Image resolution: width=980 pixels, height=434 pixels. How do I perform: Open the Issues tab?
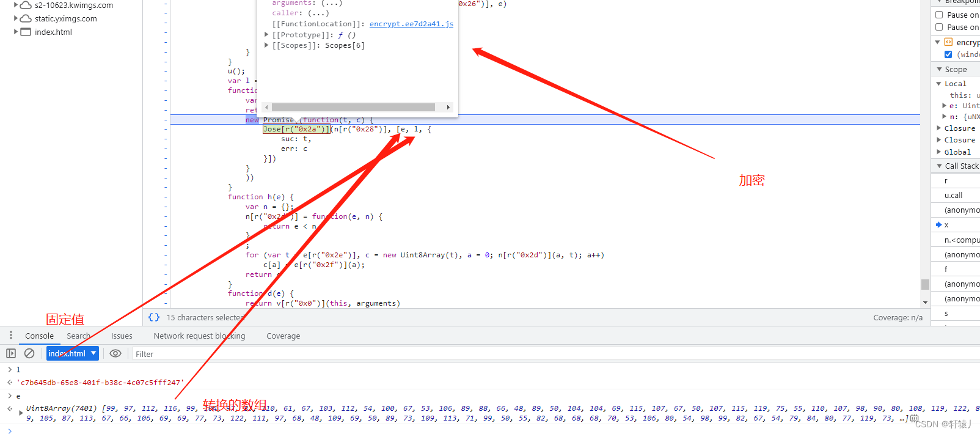point(122,336)
